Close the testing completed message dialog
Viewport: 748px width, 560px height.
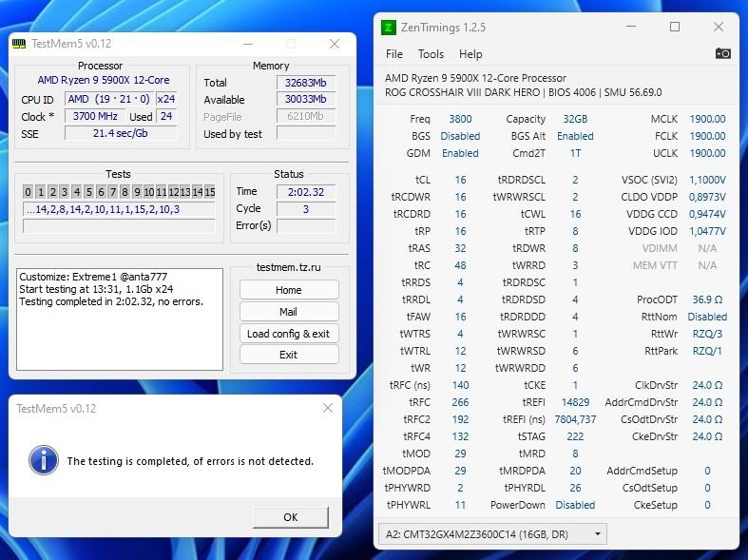point(328,408)
